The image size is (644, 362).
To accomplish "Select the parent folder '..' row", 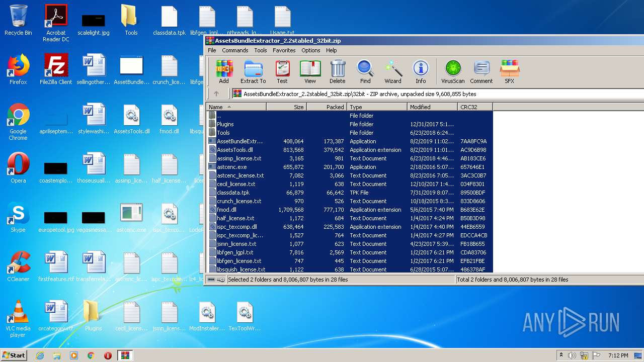I will click(350, 116).
